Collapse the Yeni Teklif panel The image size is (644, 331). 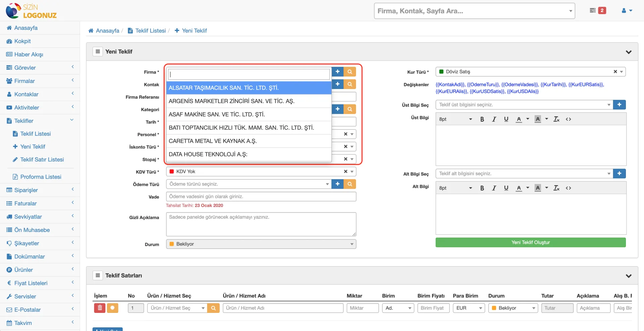629,52
